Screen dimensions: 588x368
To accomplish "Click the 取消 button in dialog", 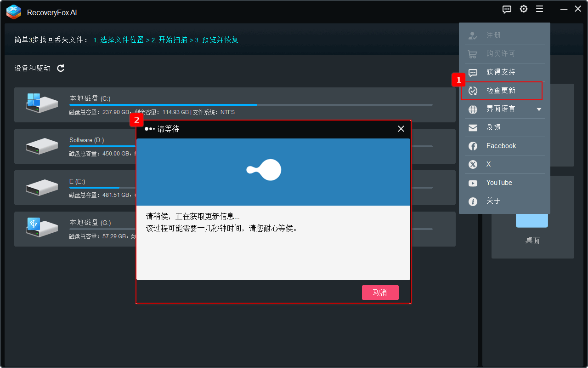I will (x=380, y=293).
